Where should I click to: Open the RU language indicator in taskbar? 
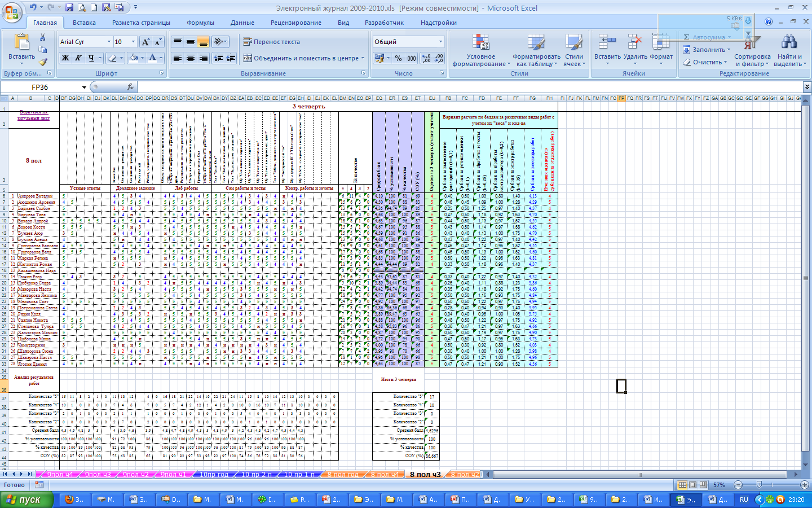click(744, 500)
